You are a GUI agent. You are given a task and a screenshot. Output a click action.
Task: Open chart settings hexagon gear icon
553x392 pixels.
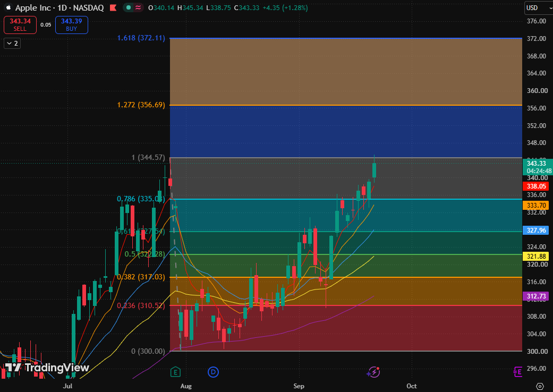pos(540,386)
